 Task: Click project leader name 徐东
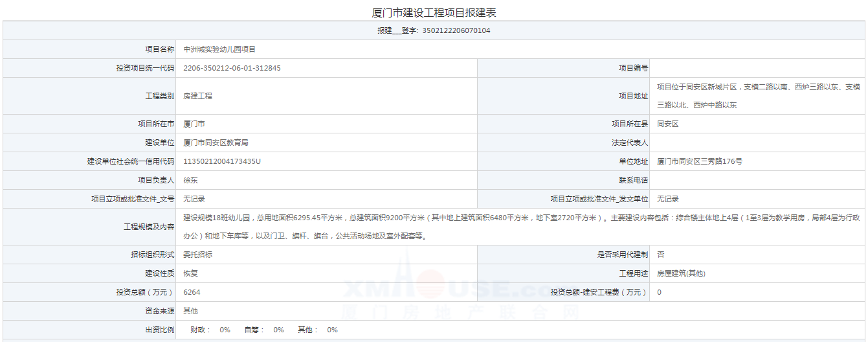[190, 180]
